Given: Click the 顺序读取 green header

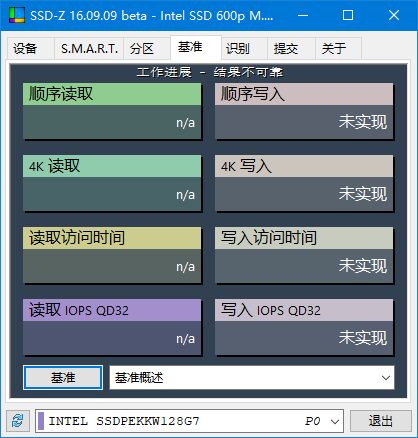Looking at the screenshot, I should pyautogui.click(x=112, y=94).
